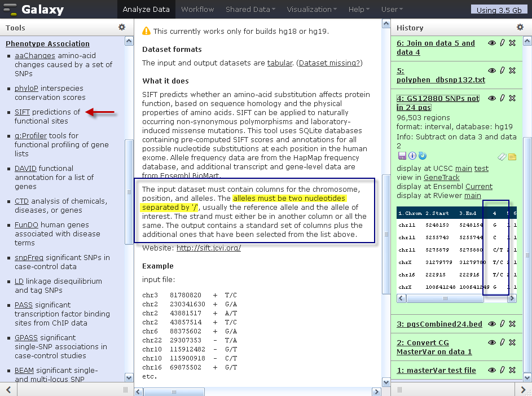The height and width of the screenshot is (396, 532).
Task: Click the Dataset missing? link
Action: (329, 63)
